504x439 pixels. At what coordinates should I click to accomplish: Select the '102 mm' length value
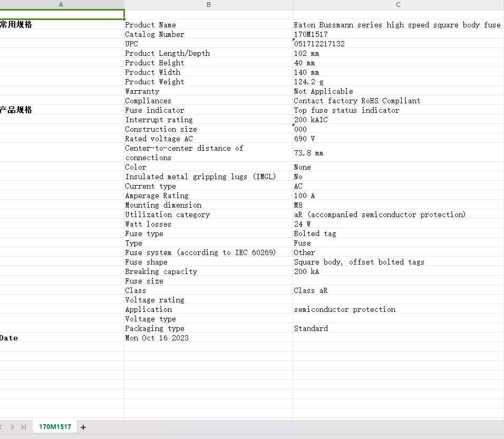point(399,53)
